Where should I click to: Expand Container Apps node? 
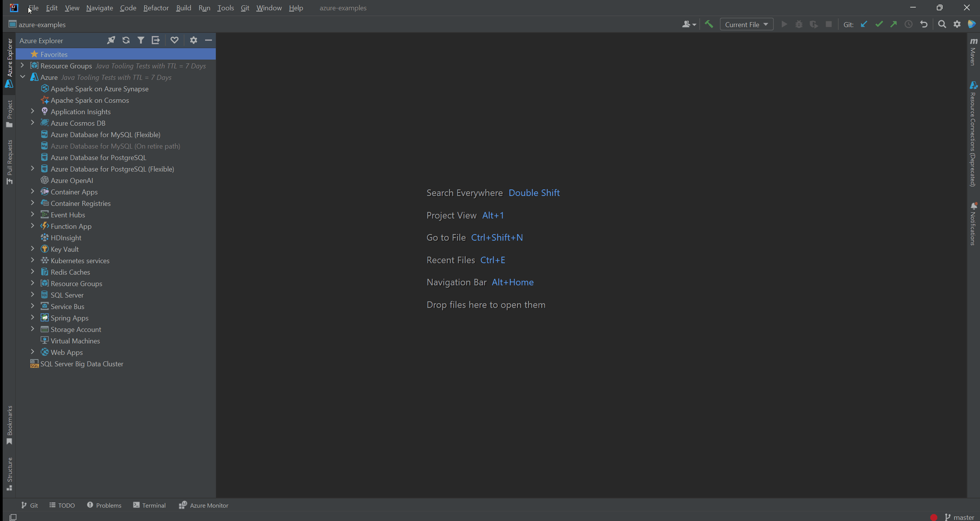coord(33,192)
